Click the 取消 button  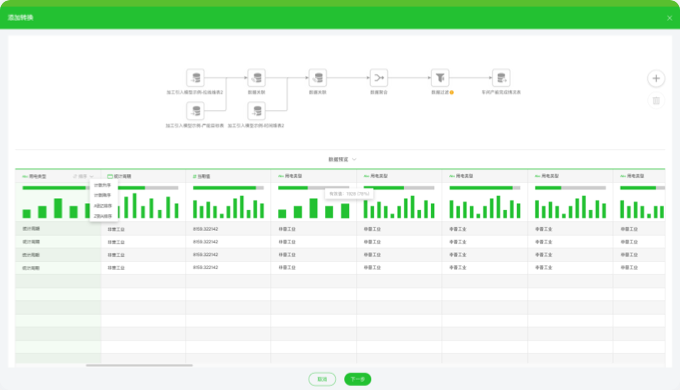322,379
